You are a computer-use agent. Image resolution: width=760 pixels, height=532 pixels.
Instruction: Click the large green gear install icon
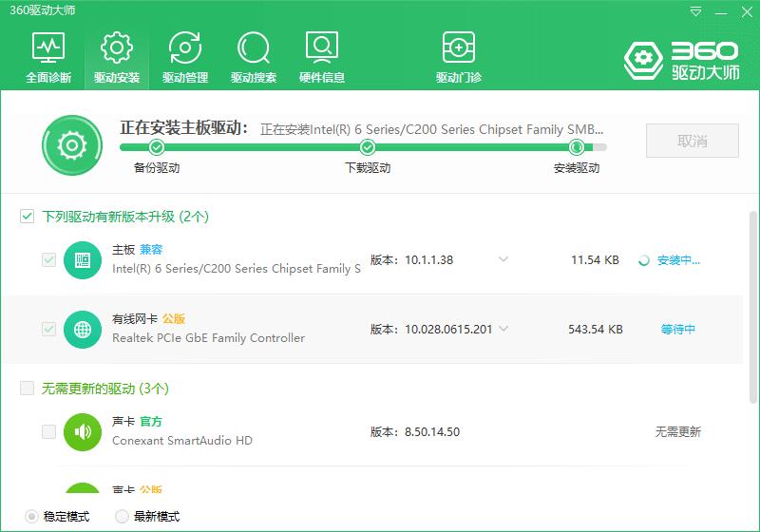point(72,144)
